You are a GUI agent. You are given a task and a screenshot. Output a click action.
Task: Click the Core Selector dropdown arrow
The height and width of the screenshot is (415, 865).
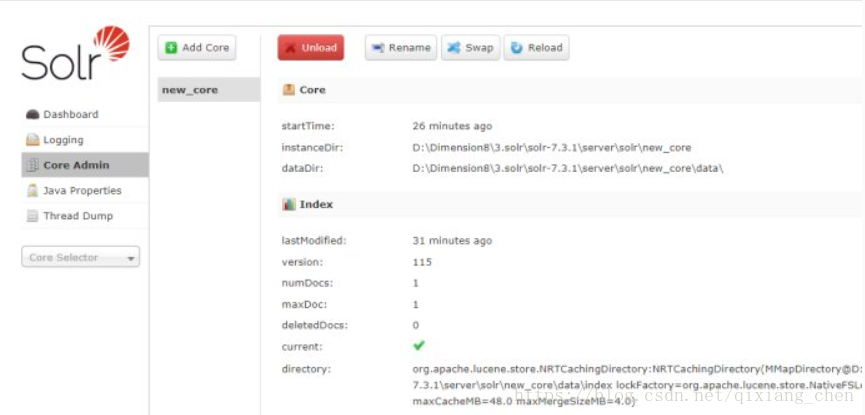point(131,258)
